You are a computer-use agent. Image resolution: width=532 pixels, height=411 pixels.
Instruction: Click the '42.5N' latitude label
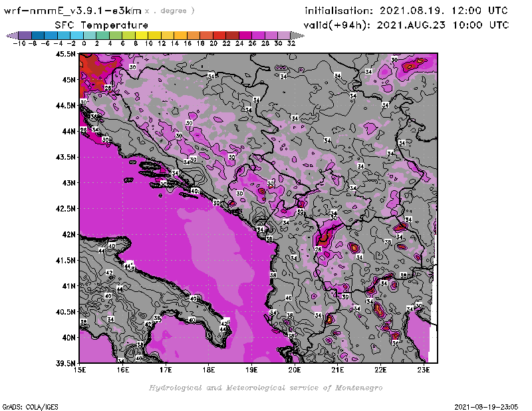tap(65, 209)
